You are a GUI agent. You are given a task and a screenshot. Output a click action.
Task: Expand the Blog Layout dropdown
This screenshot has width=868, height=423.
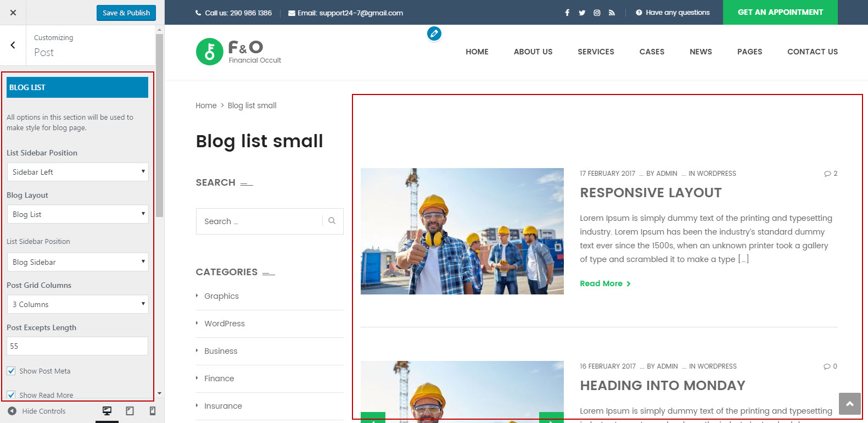[77, 214]
